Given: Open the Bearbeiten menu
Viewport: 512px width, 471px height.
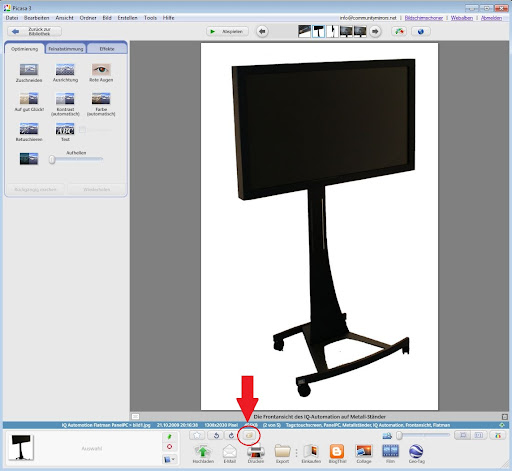Looking at the screenshot, I should [x=37, y=18].
